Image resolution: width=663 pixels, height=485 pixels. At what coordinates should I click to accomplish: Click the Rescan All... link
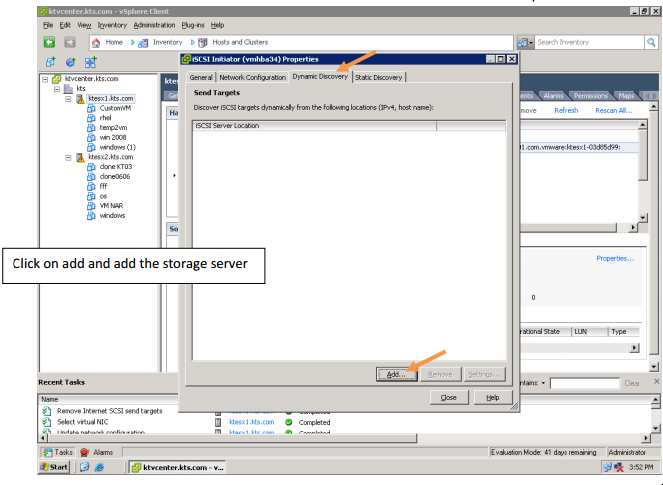pyautogui.click(x=614, y=110)
